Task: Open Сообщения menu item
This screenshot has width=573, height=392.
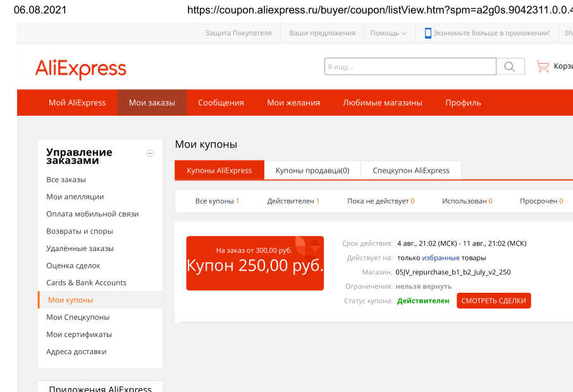Action: pyautogui.click(x=221, y=102)
